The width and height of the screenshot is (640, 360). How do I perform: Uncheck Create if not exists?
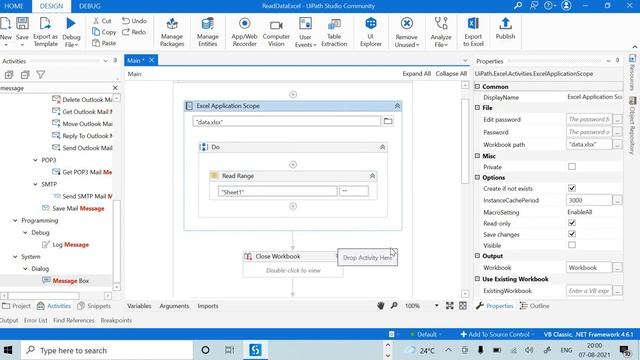click(572, 188)
